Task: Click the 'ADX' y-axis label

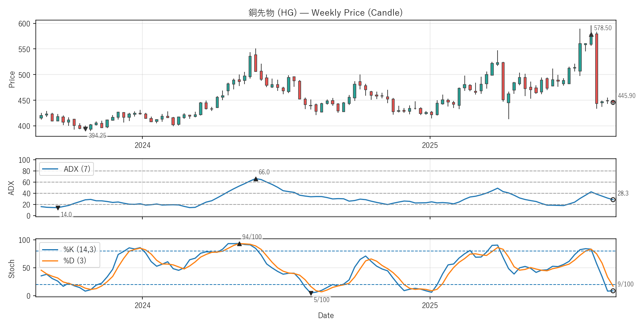Action: [11, 188]
